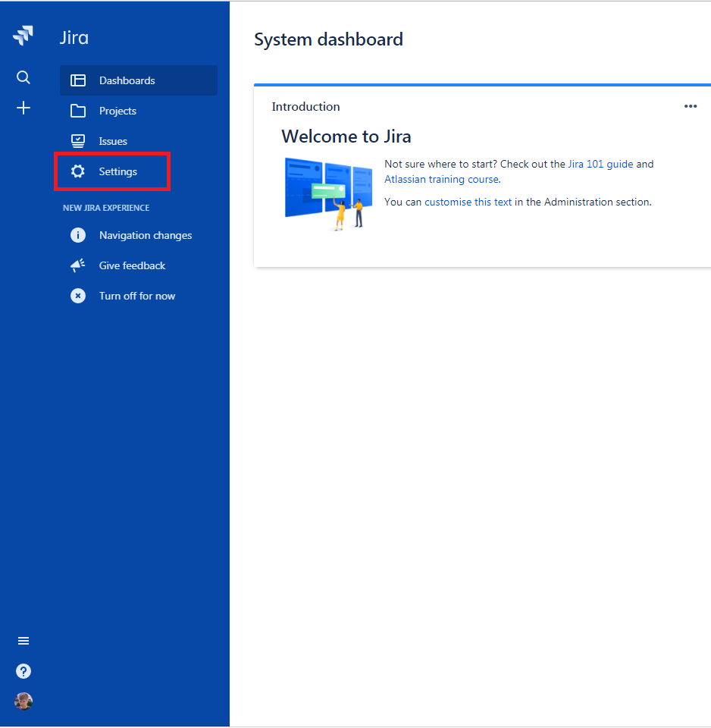Go to Issues in the sidebar
Viewport: 711px width, 728px height.
[x=138, y=141]
